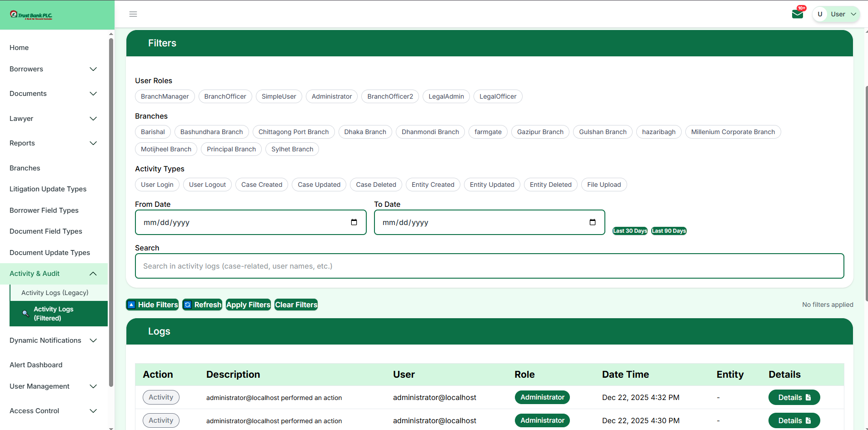
Task: Enable the Dhaka Branch filter
Action: coord(365,132)
